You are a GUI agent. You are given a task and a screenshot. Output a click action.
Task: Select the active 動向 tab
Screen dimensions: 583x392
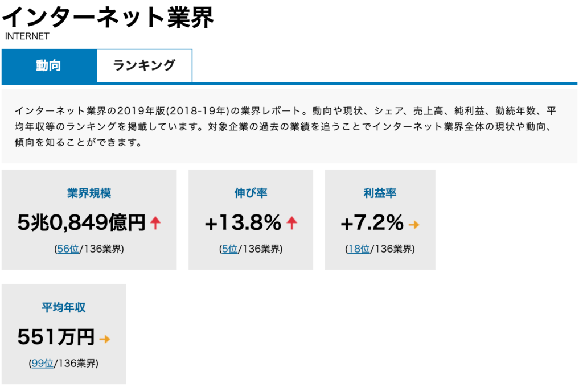pos(49,65)
